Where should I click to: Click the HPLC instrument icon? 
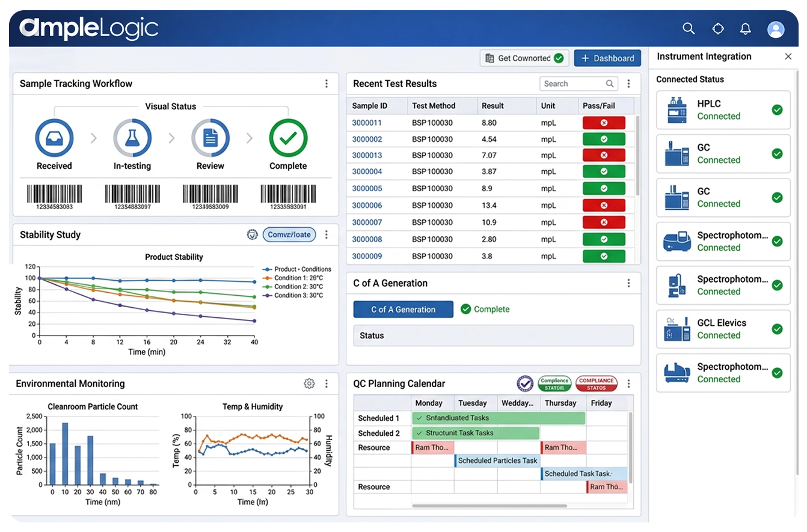coord(677,110)
